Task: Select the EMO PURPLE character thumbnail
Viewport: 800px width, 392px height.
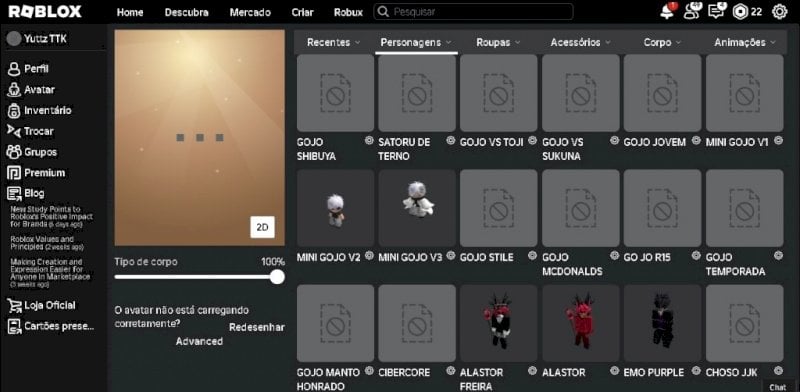Action: [662, 324]
